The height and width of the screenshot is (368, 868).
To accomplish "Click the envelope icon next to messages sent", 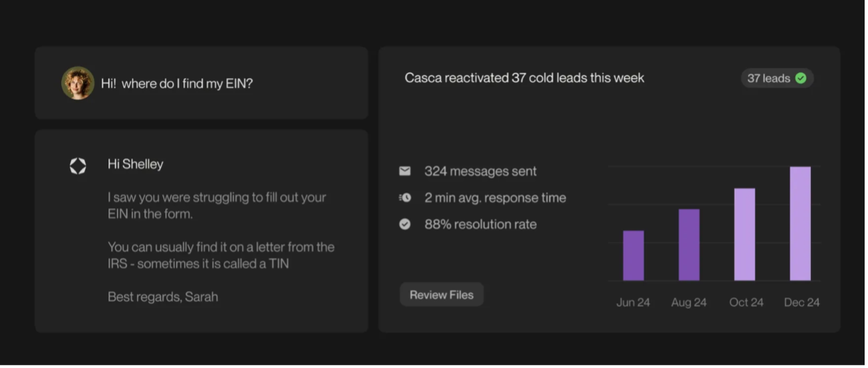I will tap(405, 171).
